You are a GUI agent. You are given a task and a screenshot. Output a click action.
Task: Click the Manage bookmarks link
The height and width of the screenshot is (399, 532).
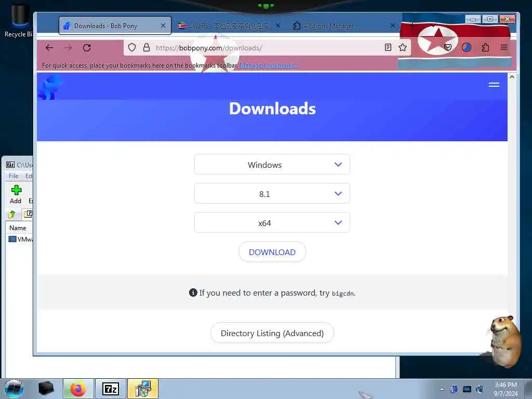(x=269, y=65)
